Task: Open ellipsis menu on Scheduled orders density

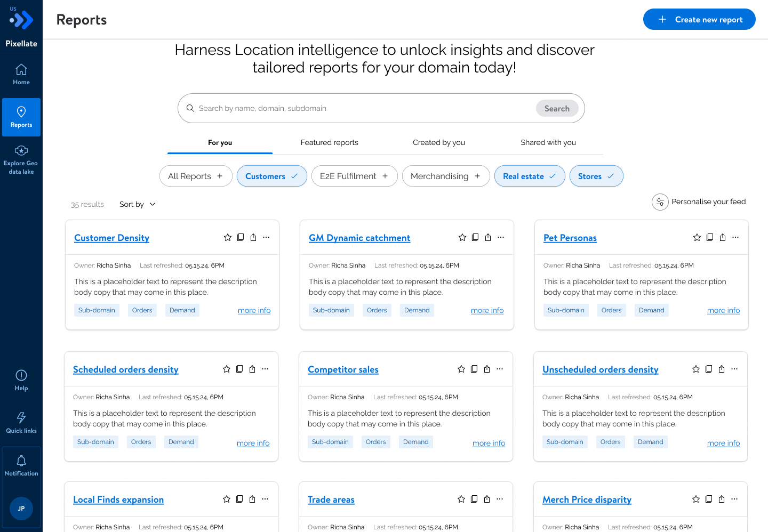Action: [265, 369]
